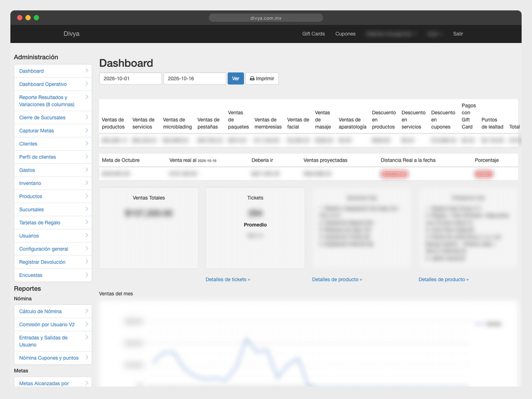Select Salir to log out
The height and width of the screenshot is (399, 532).
pyautogui.click(x=458, y=34)
